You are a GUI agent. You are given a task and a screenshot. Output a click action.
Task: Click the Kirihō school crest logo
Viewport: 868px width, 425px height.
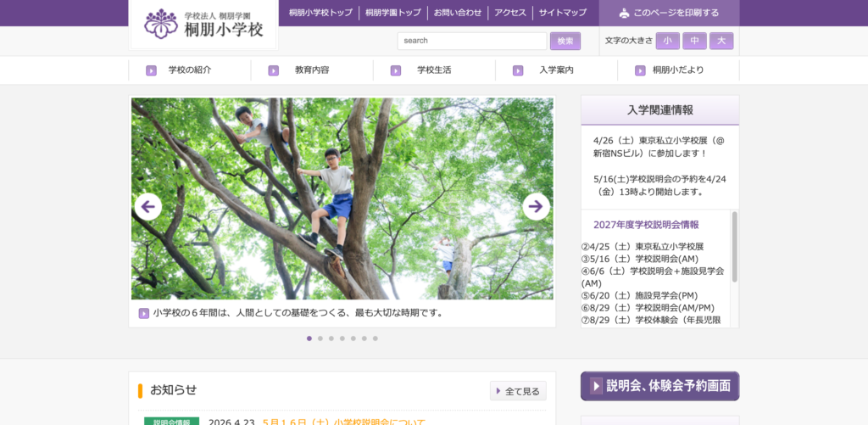point(161,24)
